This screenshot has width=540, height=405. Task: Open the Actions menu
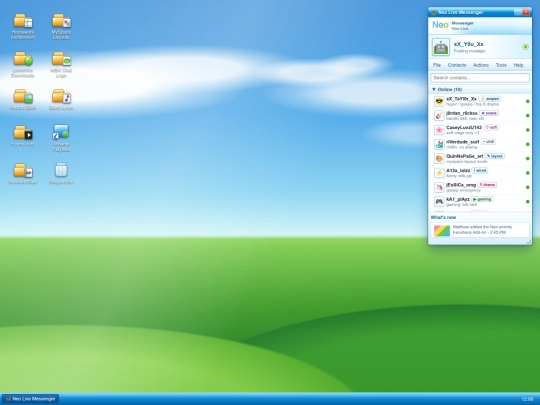pyautogui.click(x=481, y=65)
